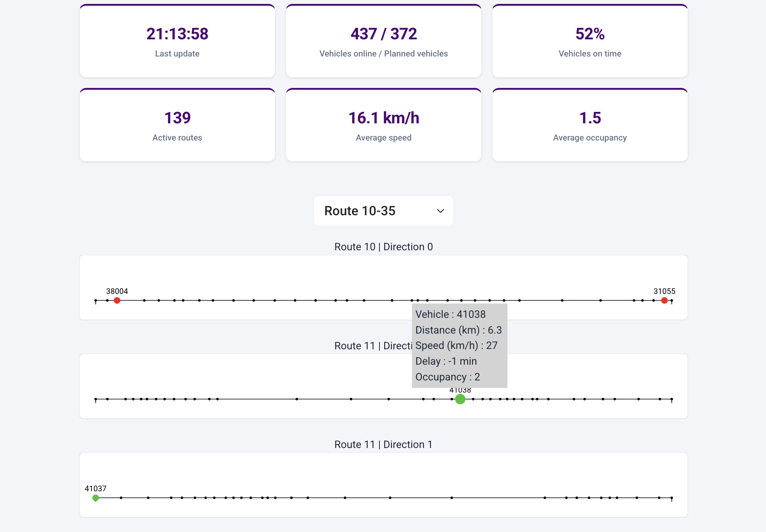Click the chevron arrow in route selector
The height and width of the screenshot is (532, 766).
pyautogui.click(x=441, y=211)
